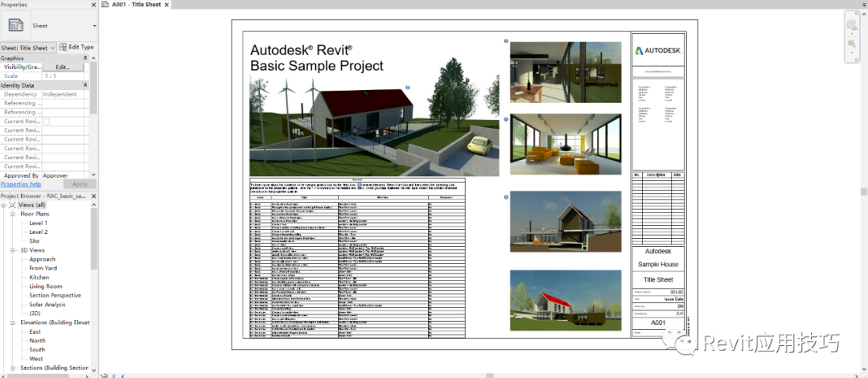The height and width of the screenshot is (378, 868).
Task: Open the Zoom options dropdown arrow
Action: [852, 53]
